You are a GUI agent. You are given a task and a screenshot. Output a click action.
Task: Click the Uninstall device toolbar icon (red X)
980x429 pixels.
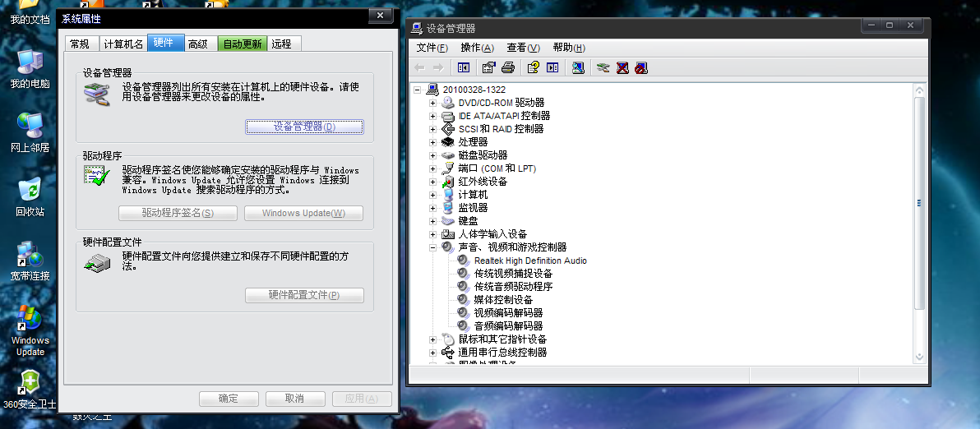[622, 67]
